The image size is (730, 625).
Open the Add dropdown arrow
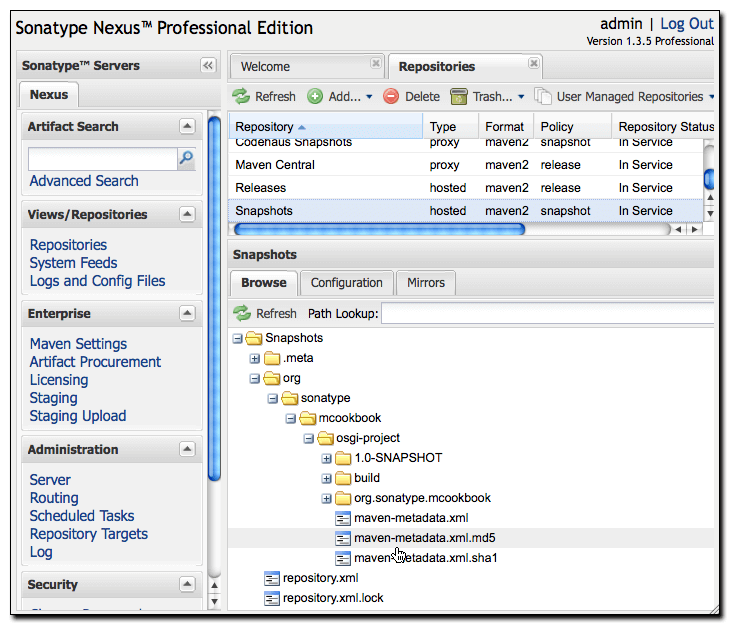click(369, 97)
